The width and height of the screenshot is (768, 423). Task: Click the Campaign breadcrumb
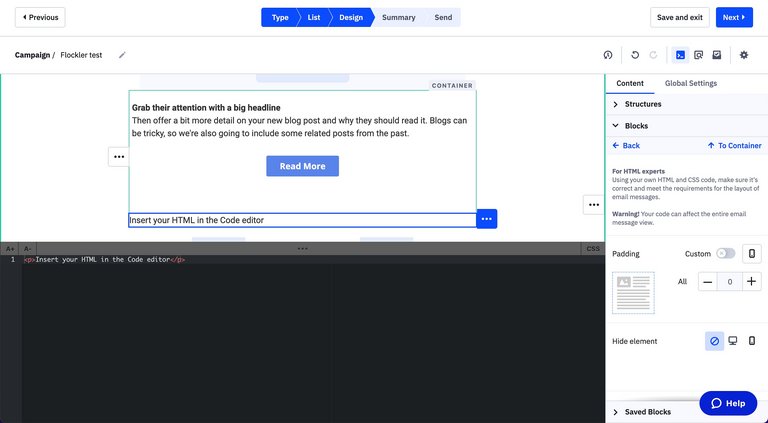[x=32, y=55]
